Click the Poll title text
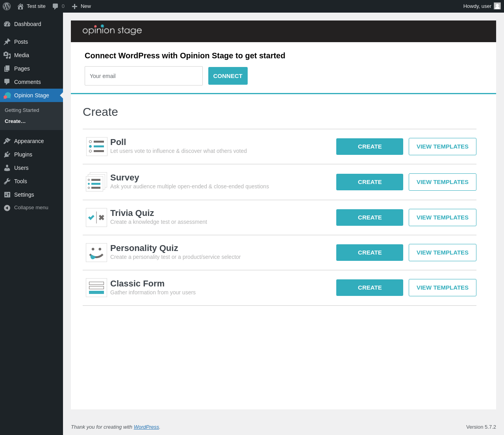Viewport: 504px width, 435px height. tap(118, 142)
